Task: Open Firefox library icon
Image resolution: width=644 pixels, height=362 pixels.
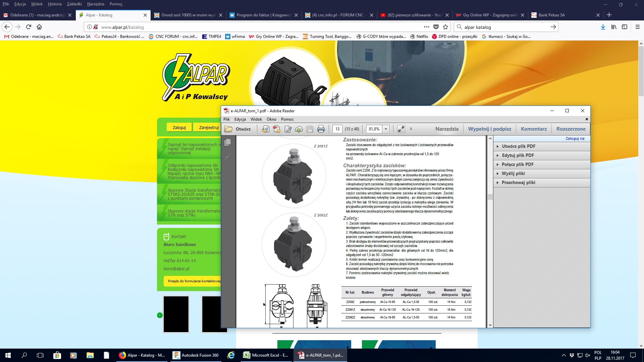Action: (614, 27)
